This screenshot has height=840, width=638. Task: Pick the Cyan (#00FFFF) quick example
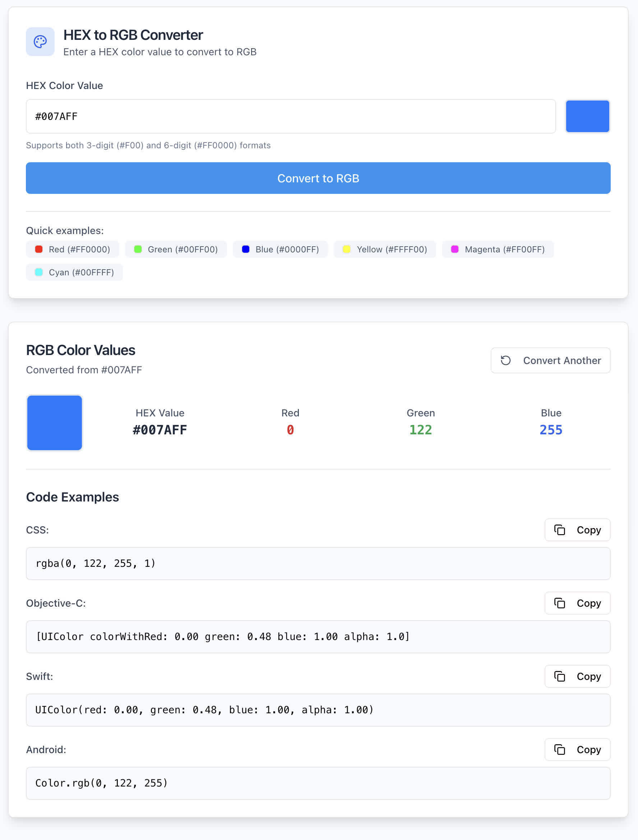point(74,272)
